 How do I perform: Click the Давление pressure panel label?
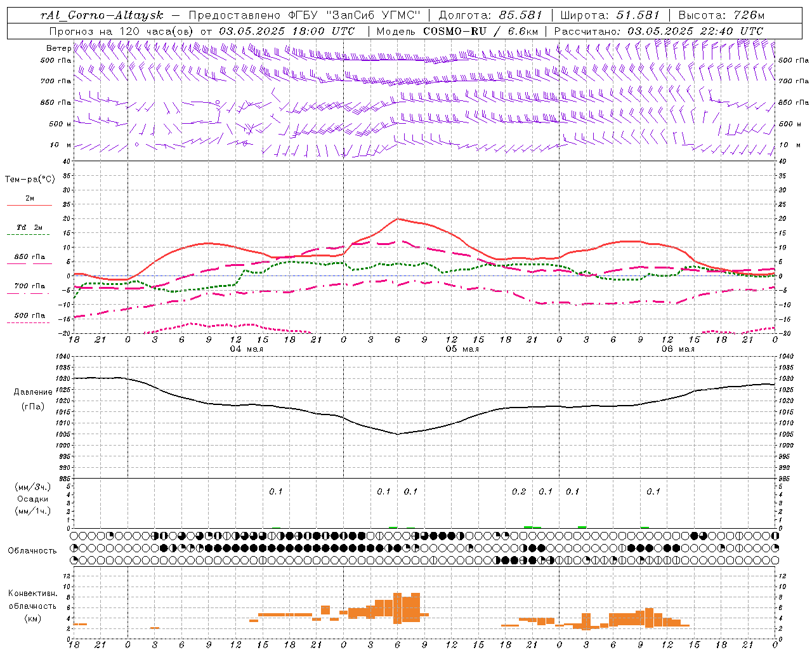pos(33,392)
